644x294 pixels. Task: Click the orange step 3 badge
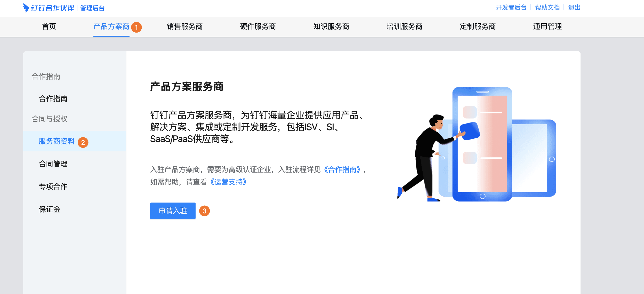coord(204,211)
